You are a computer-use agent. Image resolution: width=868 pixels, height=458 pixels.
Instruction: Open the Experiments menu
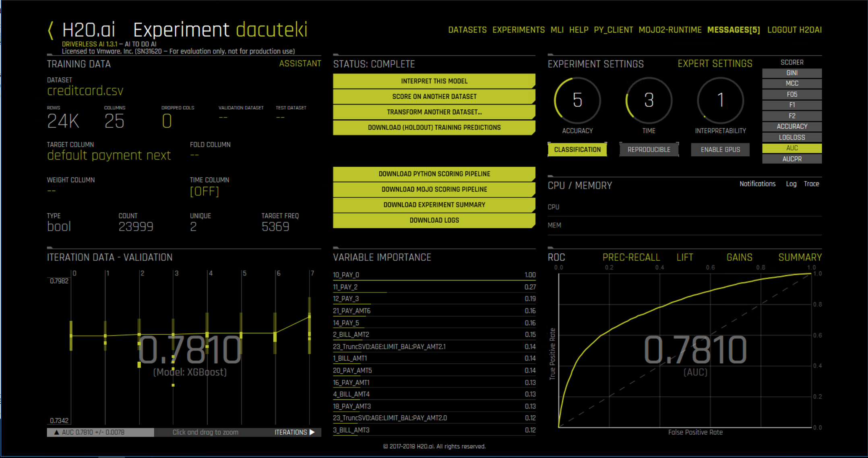pos(518,30)
